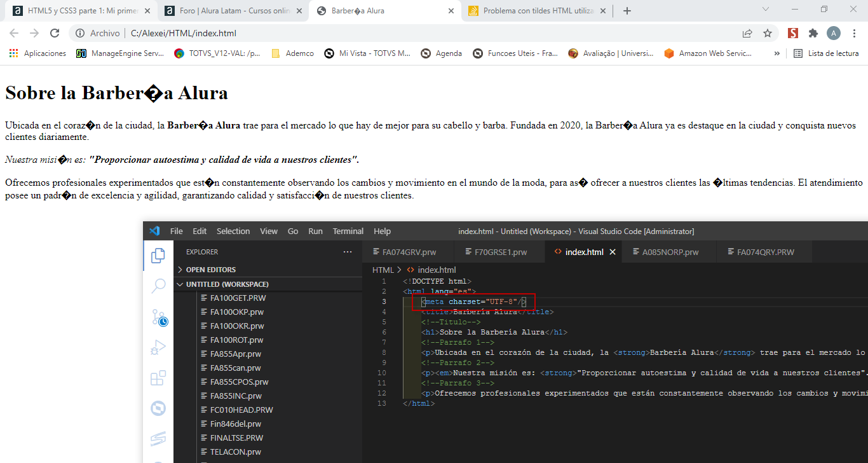Open VS Code Run and Debug icon

point(158,348)
